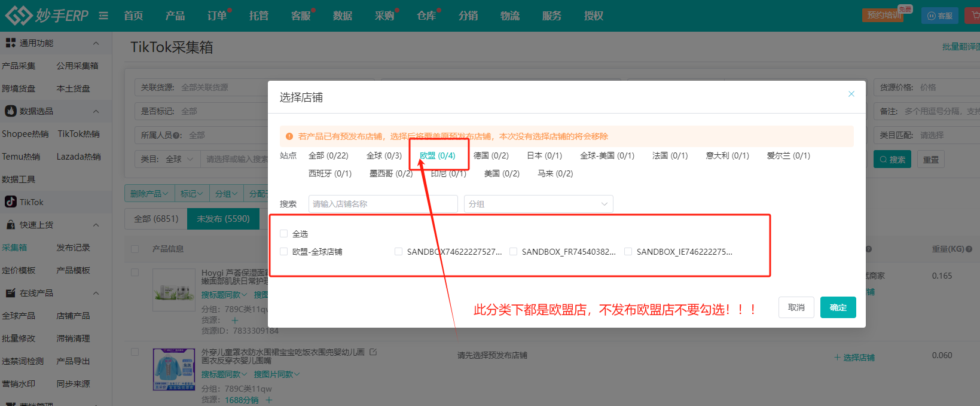Click the 妙手ERP logo
The height and width of the screenshot is (406, 980).
click(x=47, y=16)
